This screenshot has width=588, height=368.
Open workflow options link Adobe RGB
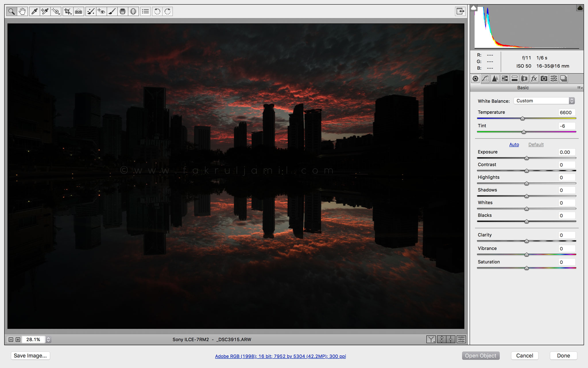coord(280,356)
